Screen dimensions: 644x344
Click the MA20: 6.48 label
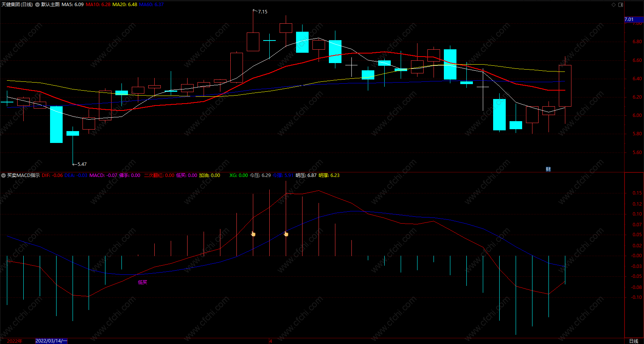point(125,5)
